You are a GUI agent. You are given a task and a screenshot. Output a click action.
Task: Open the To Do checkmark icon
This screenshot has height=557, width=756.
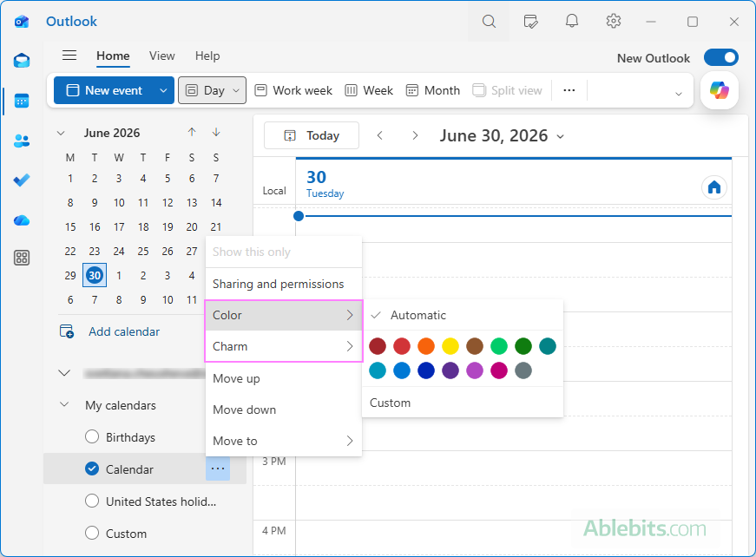coord(22,180)
